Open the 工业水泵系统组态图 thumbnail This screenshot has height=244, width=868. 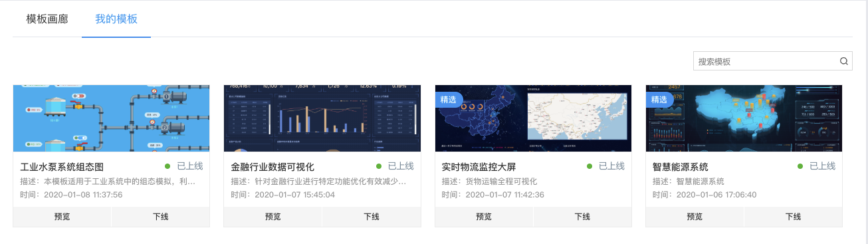pyautogui.click(x=111, y=118)
